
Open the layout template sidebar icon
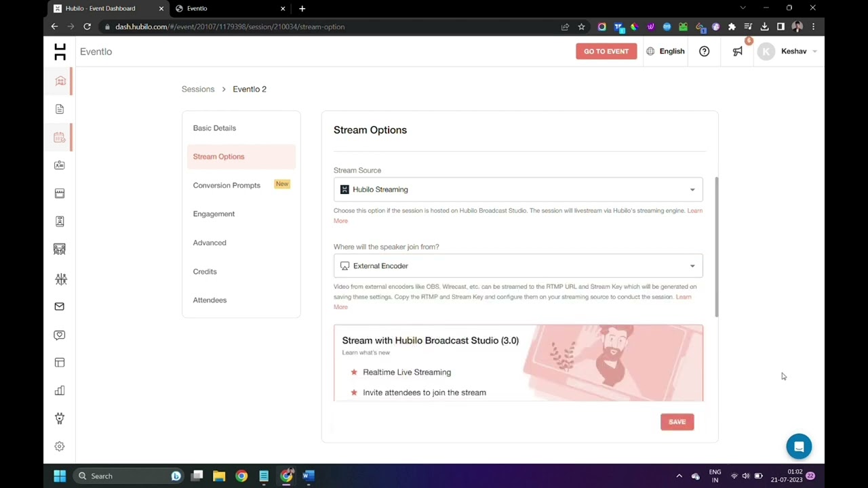click(60, 363)
